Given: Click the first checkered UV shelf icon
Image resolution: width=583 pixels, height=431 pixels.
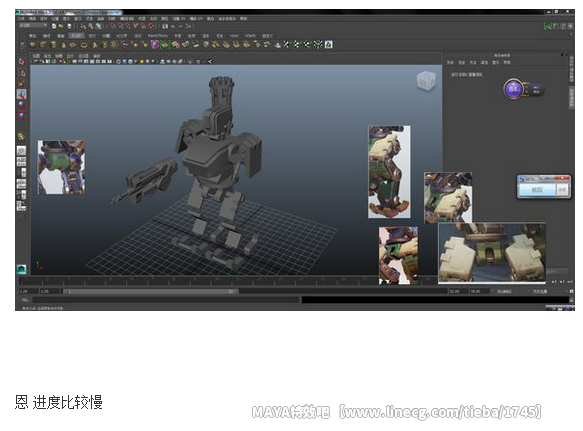Looking at the screenshot, I should click(287, 45).
